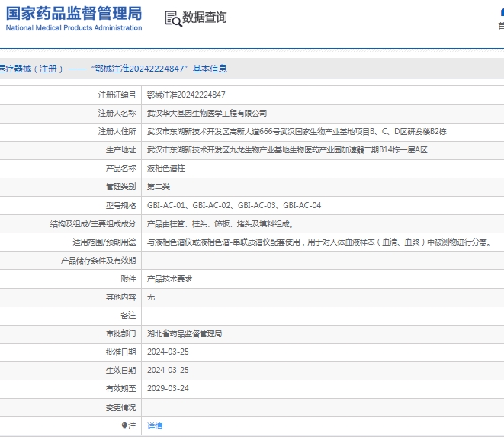The image size is (504, 443).
Task: Click the 适用范围/预期用途 label
Action: point(104,242)
